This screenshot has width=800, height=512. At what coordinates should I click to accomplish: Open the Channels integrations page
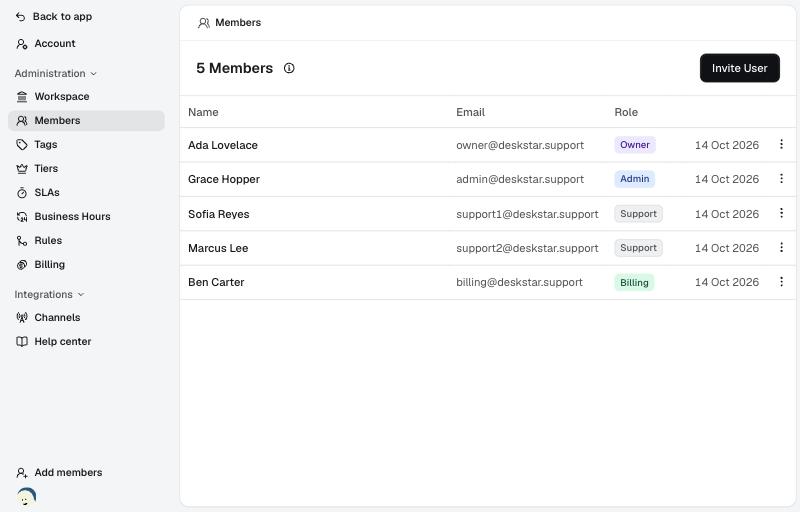(x=86, y=318)
